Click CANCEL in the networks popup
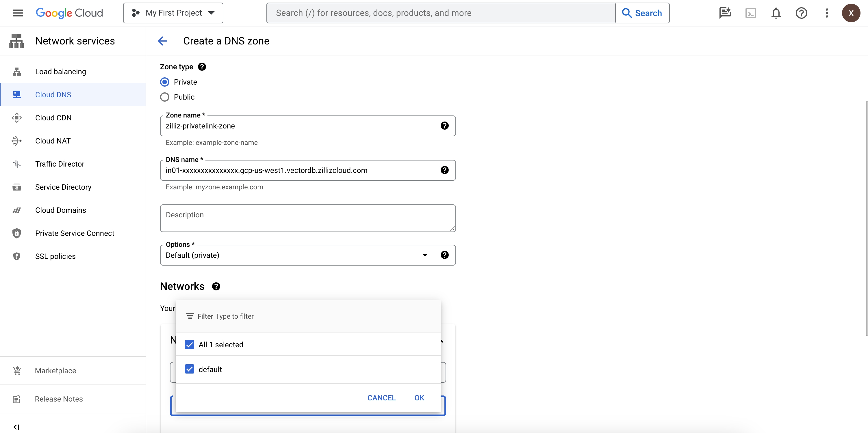The image size is (868, 433). pyautogui.click(x=381, y=398)
